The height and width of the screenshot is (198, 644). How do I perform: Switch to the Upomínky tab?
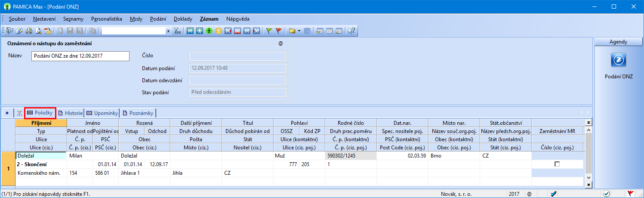(x=102, y=113)
